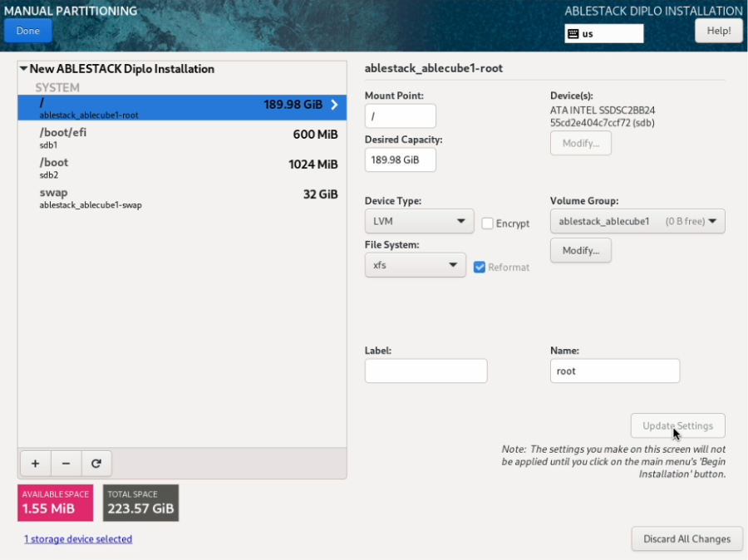This screenshot has width=748, height=560.
Task: Click the arrow chevron on root partition row
Action: [x=334, y=105]
